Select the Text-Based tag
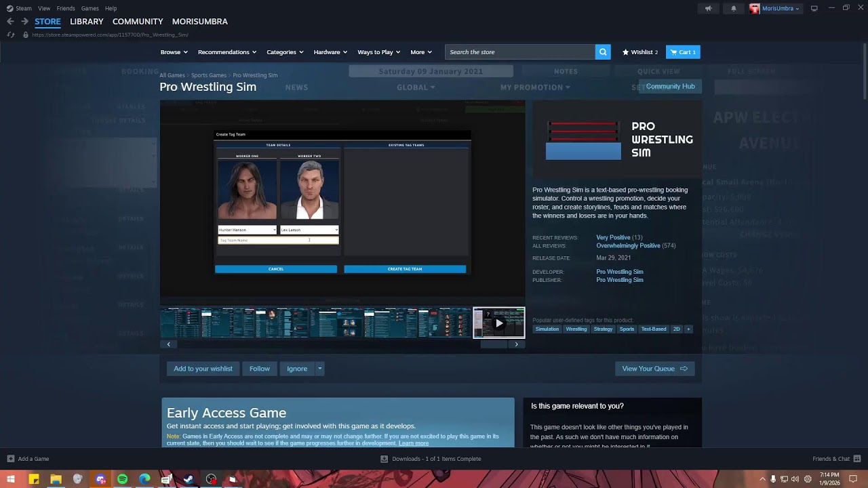The height and width of the screenshot is (488, 868). tap(654, 329)
